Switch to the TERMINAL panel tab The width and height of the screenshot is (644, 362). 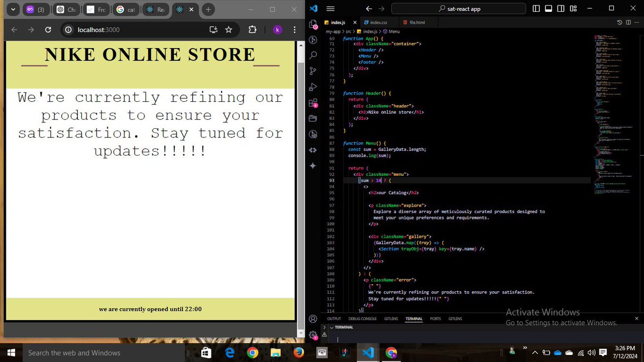(x=414, y=319)
